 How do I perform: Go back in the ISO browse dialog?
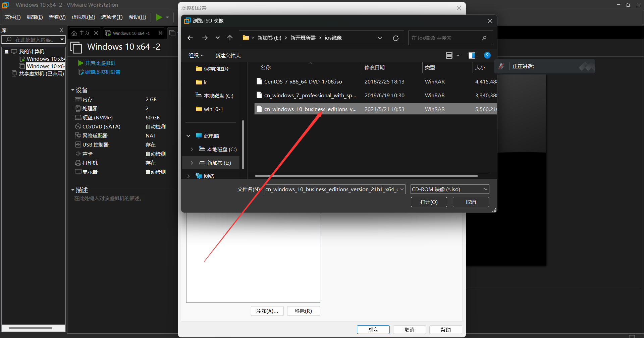point(190,38)
